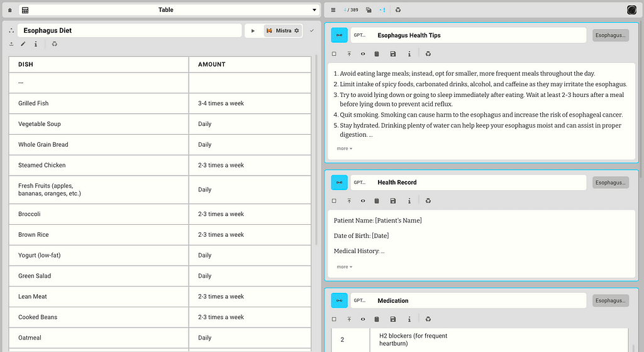Click save icon on Medication card
Image resolution: width=644 pixels, height=352 pixels.
click(x=393, y=319)
